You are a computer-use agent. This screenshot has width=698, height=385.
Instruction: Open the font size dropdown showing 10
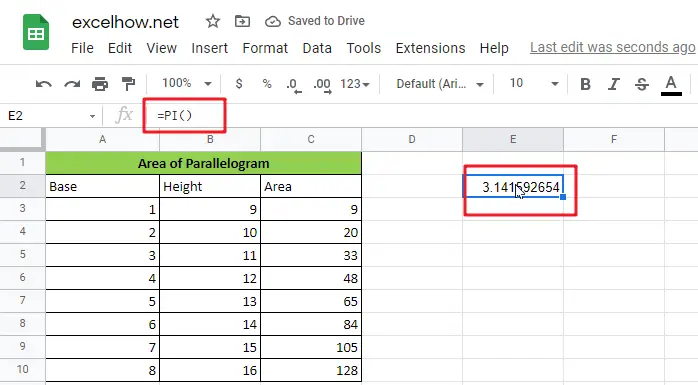[534, 83]
